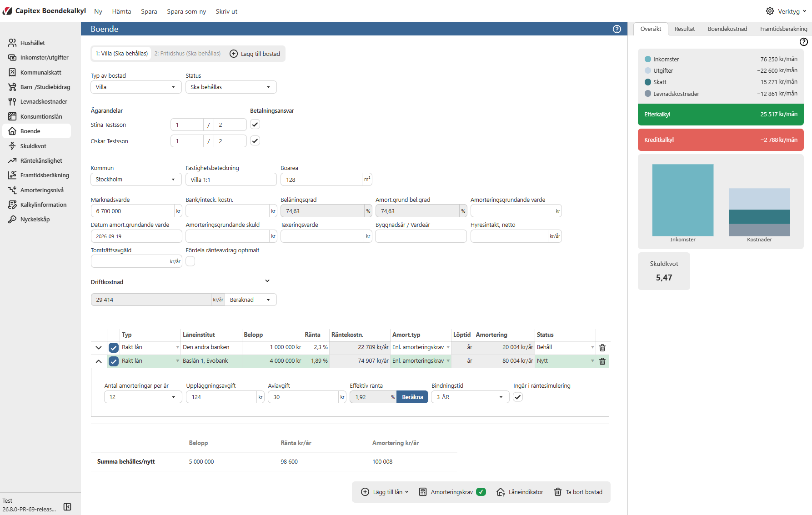Open the Bindningstid dropdown showing 3-ÅR
Image resolution: width=812 pixels, height=515 pixels.
coord(470,397)
